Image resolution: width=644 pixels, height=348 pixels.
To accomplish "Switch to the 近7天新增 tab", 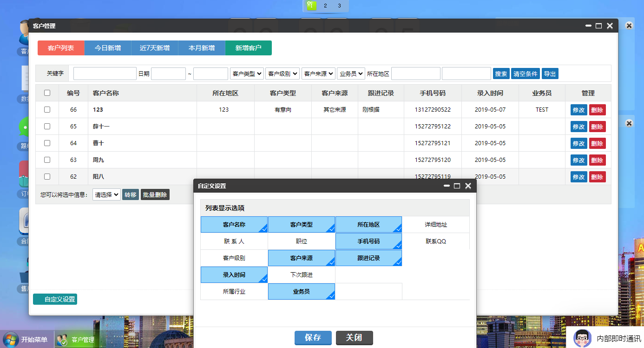I will pyautogui.click(x=155, y=47).
